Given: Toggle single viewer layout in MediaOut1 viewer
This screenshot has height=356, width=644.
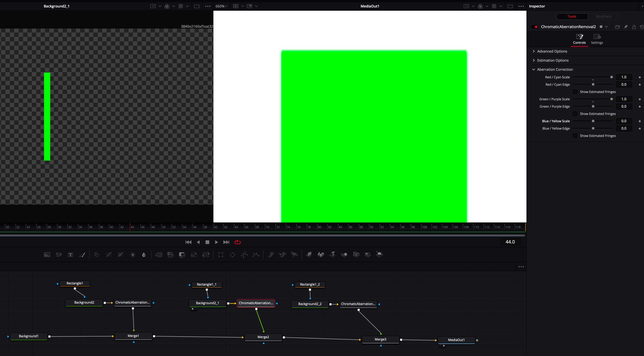Looking at the screenshot, I should click(x=510, y=6).
